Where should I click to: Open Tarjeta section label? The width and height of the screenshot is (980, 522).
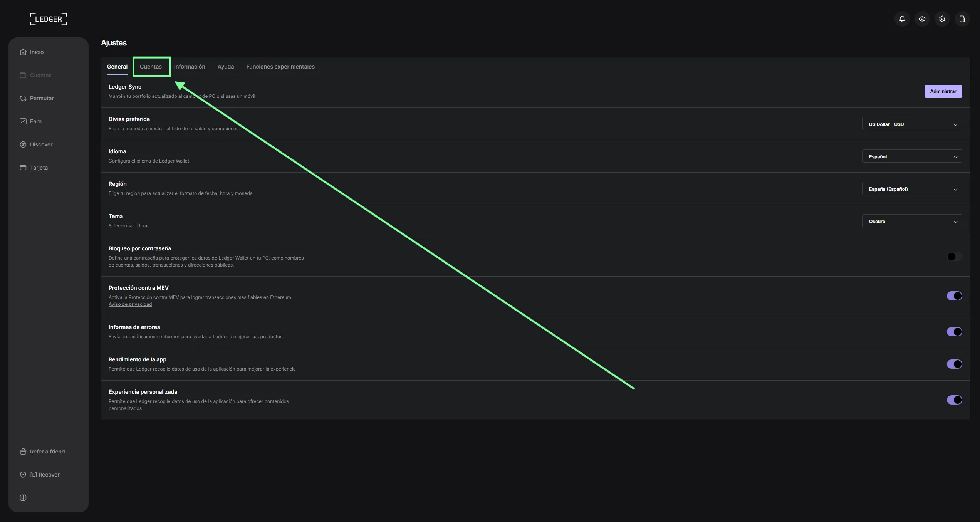coord(39,168)
